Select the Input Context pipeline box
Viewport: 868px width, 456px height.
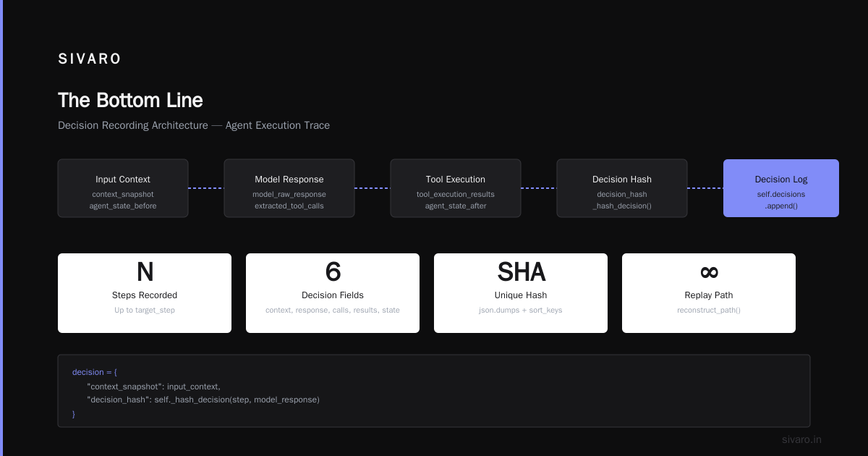pyautogui.click(x=123, y=188)
